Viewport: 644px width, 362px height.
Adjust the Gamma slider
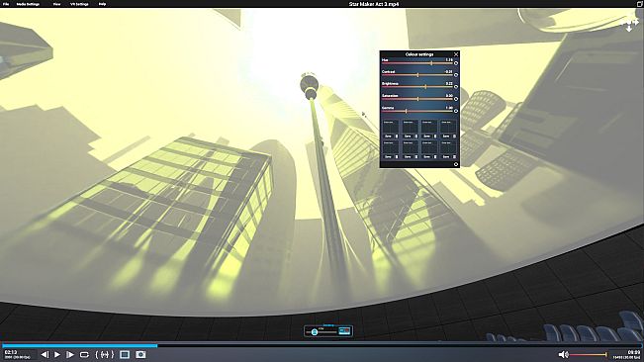[416, 111]
